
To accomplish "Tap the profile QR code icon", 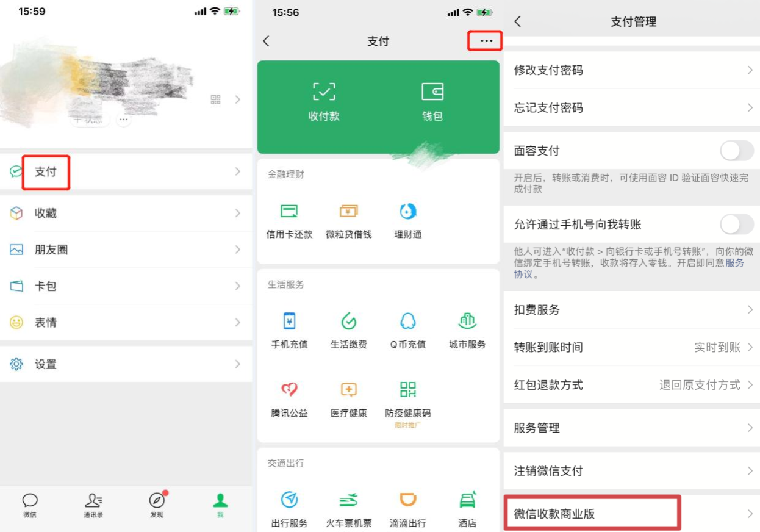I will pyautogui.click(x=215, y=99).
